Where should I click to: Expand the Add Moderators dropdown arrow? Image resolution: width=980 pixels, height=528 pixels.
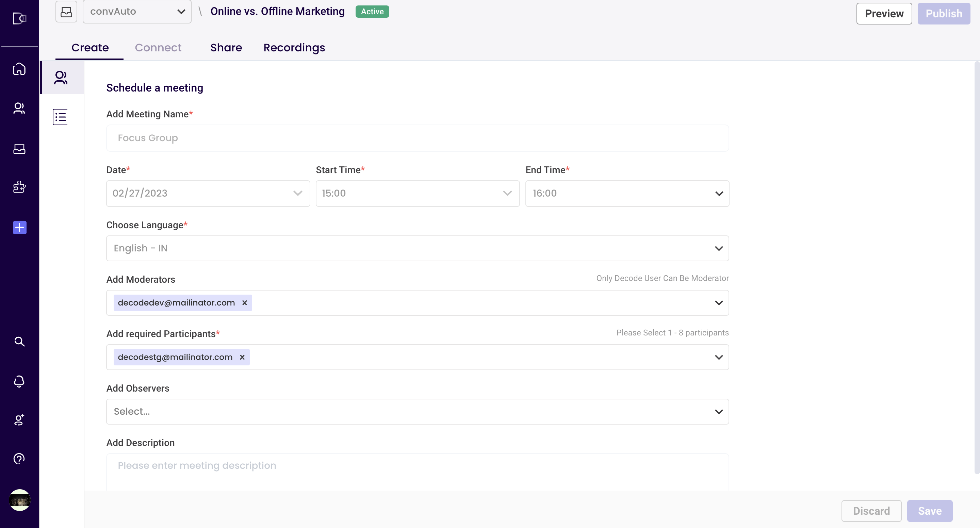coord(718,302)
